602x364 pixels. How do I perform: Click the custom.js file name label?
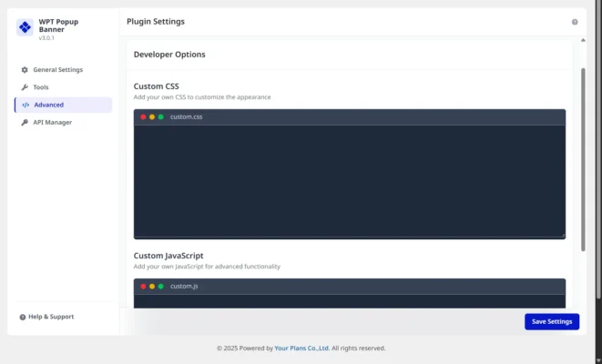[x=184, y=287]
